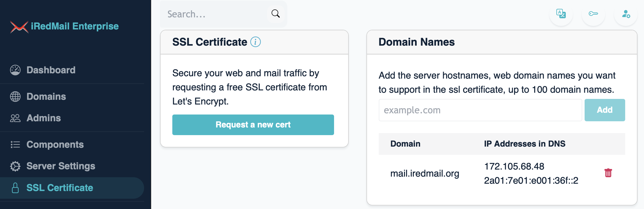Open the language translation icon
The height and width of the screenshot is (209, 644).
[x=561, y=14]
